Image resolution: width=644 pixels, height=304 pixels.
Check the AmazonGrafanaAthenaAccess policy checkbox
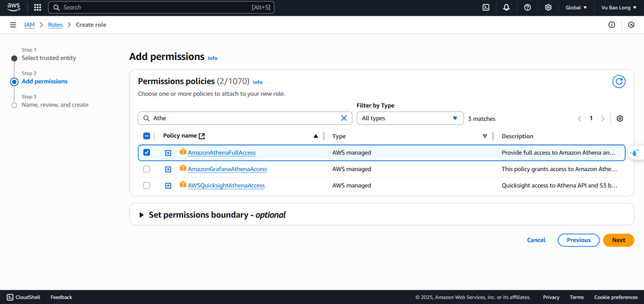click(x=147, y=169)
